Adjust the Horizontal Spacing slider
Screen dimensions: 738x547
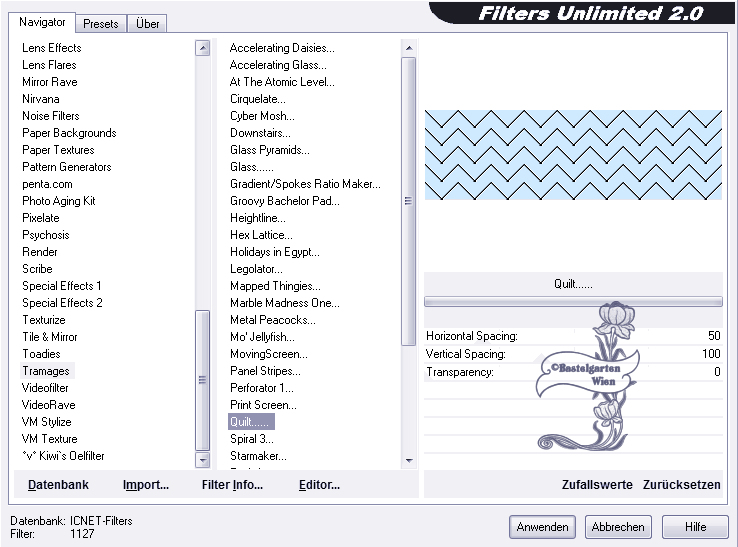pos(573,336)
